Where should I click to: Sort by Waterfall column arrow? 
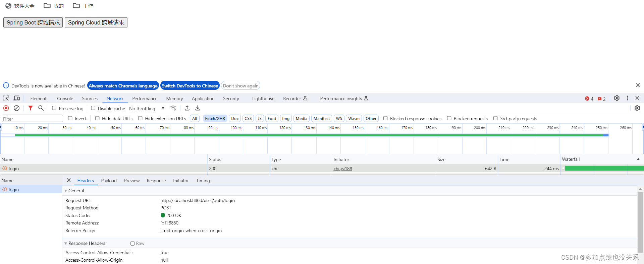coord(638,159)
